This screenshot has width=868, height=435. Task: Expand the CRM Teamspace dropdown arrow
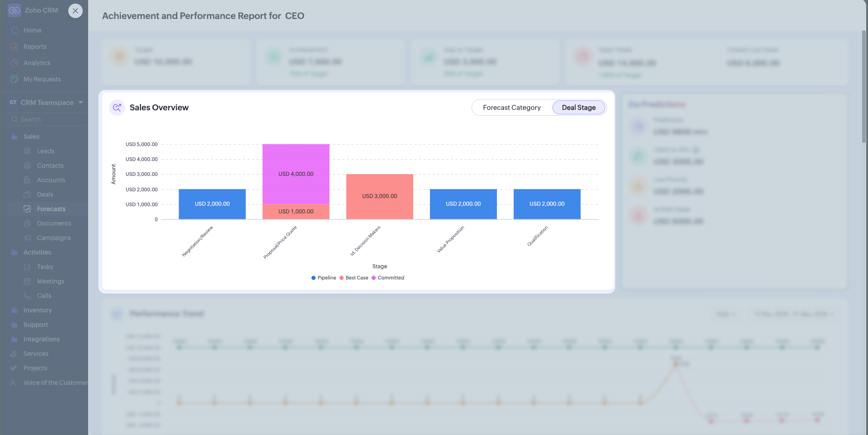(81, 103)
